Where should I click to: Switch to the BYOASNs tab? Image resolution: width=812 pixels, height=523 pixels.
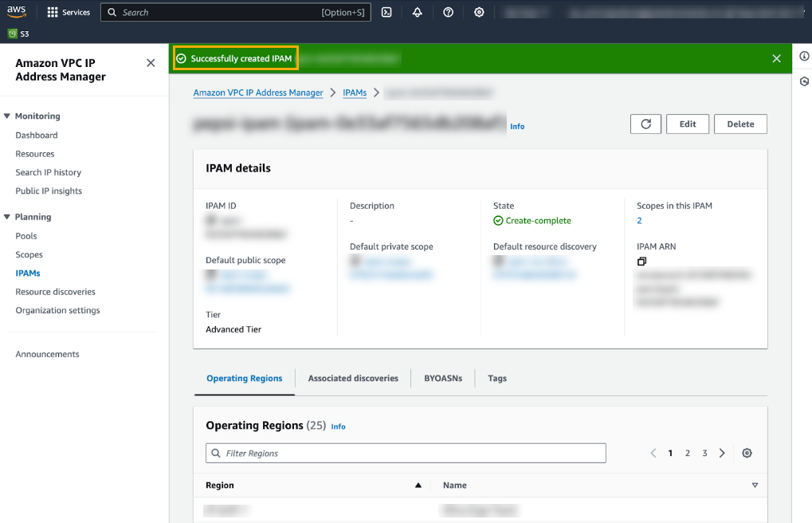(442, 379)
